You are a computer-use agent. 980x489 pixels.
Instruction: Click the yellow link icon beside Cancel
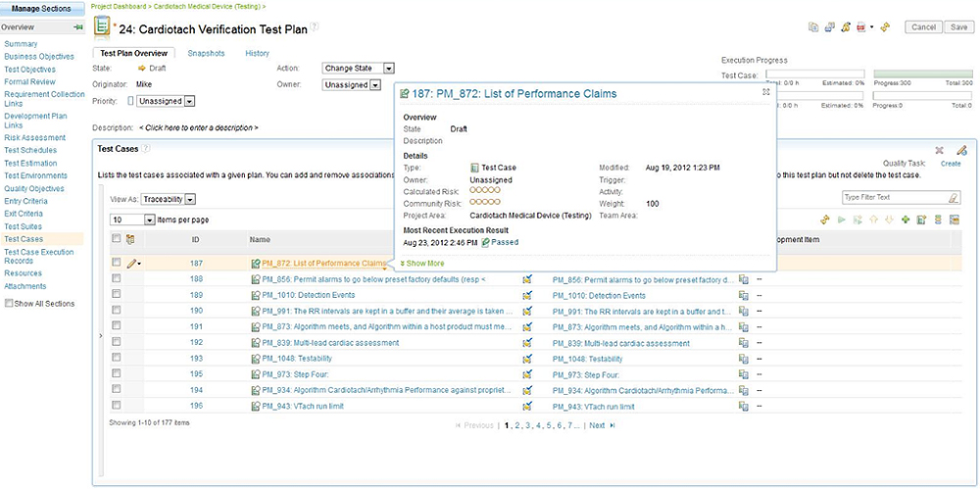click(885, 26)
